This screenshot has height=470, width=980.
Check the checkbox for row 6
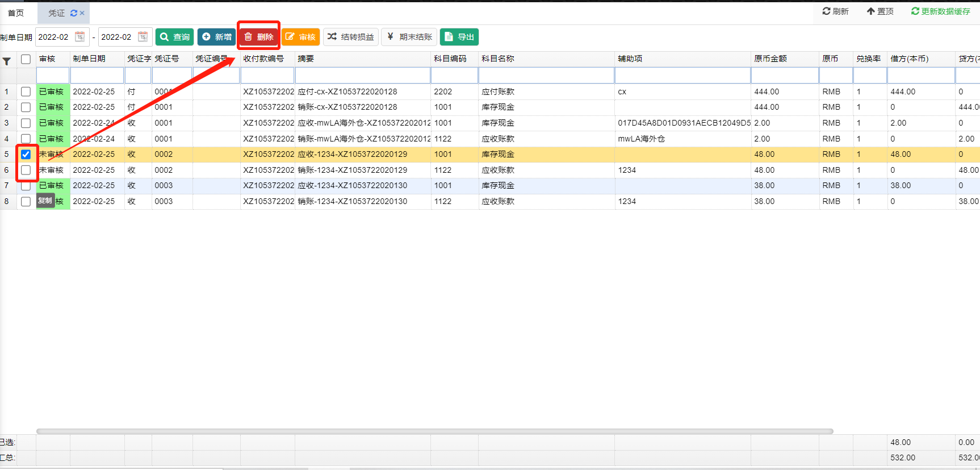point(26,170)
